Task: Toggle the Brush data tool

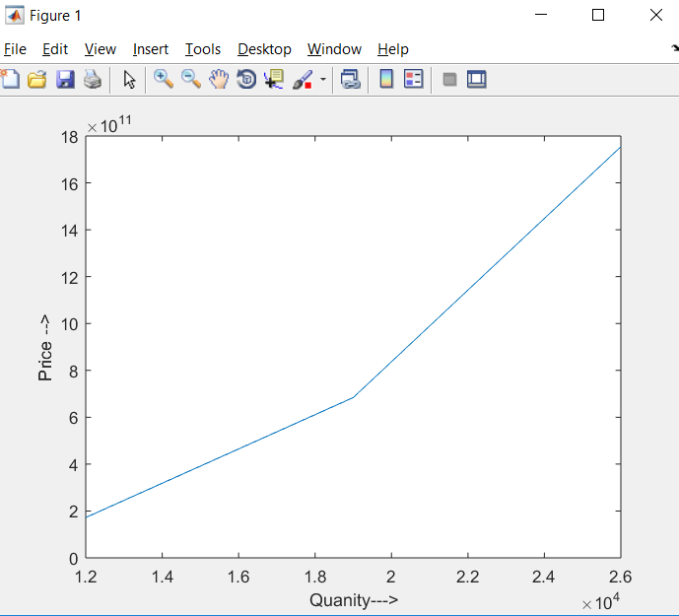Action: [303, 80]
